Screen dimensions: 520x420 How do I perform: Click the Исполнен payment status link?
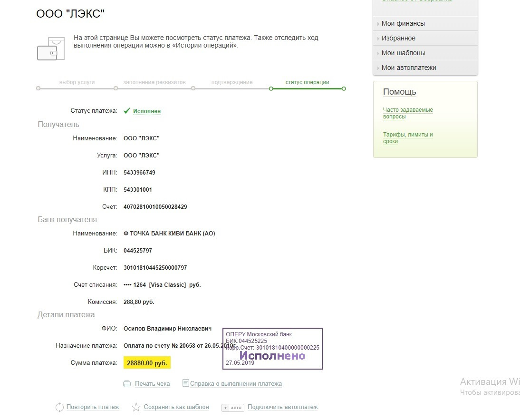point(147,111)
